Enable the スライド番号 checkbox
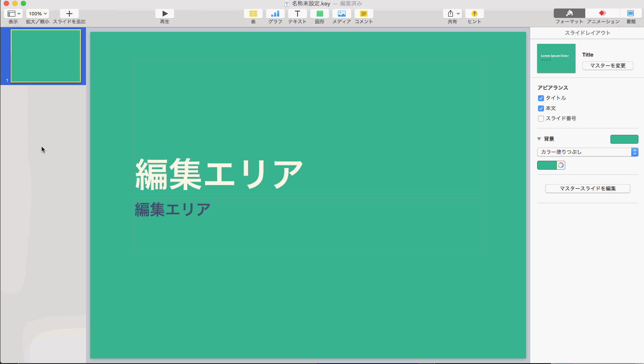The height and width of the screenshot is (364, 644). click(x=541, y=119)
